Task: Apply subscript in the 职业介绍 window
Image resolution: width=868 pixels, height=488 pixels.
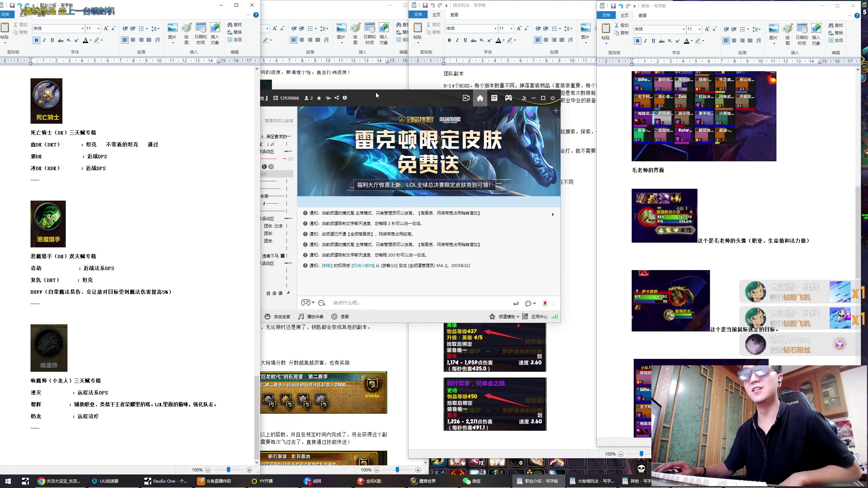Action: click(69, 40)
